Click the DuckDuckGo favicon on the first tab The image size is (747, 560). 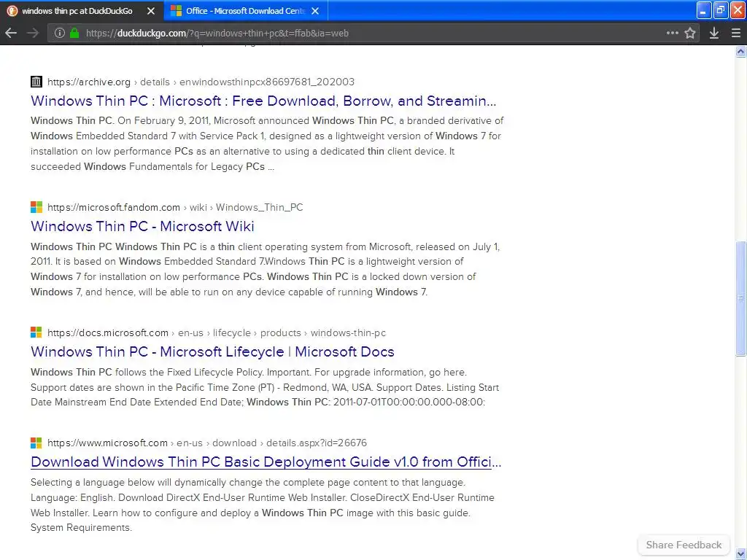coord(12,11)
